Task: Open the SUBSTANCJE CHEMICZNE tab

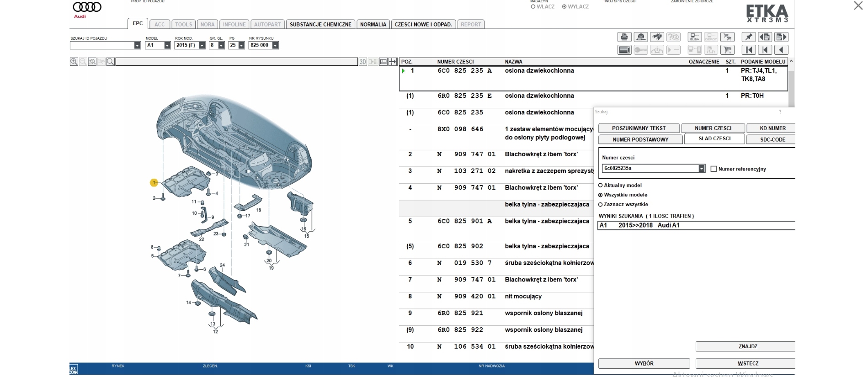Action: 320,24
